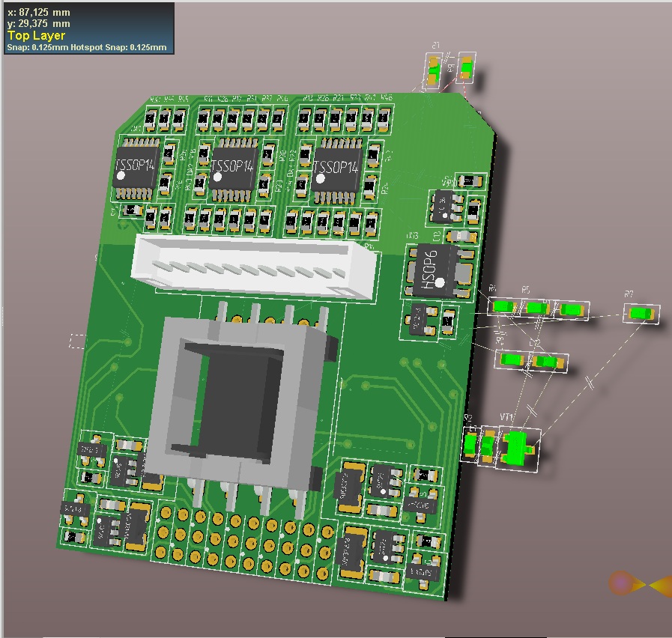Click the isolated R7 resistor at far right

641,314
